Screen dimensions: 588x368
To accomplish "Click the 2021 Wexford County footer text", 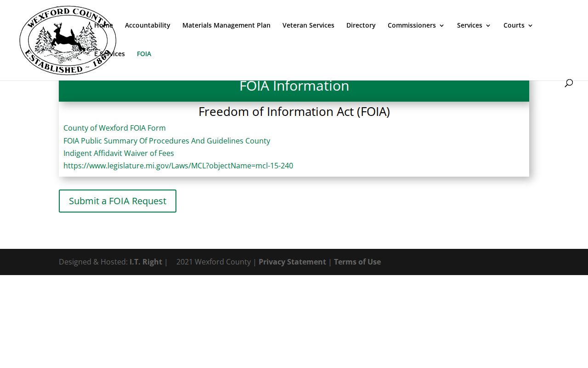I will [214, 262].
